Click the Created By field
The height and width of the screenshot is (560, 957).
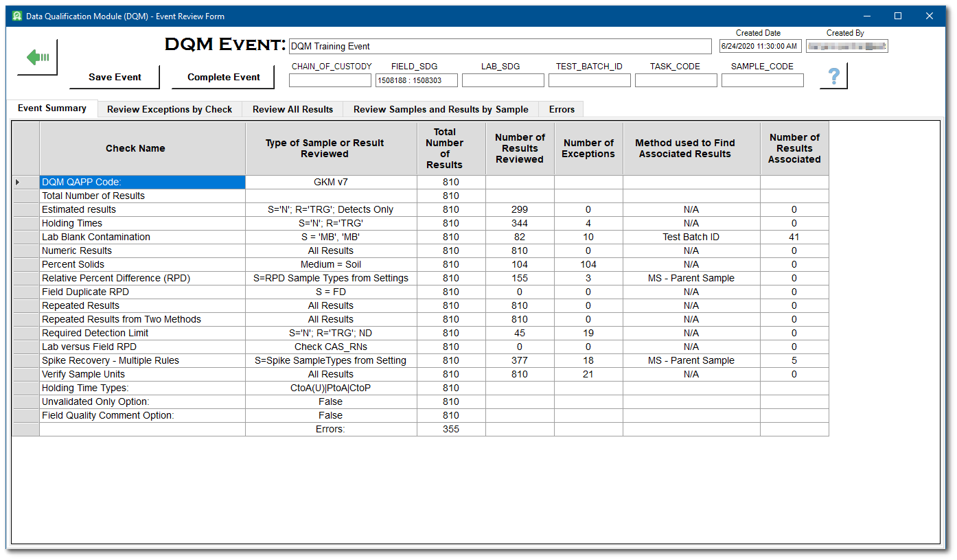(847, 46)
